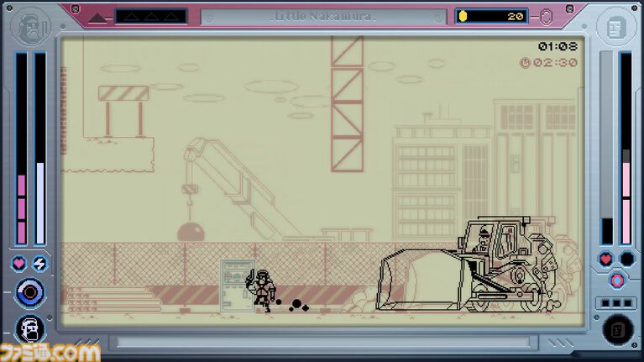
Task: Click the dark octagon icon beside the enemy heart
Action: click(x=627, y=259)
